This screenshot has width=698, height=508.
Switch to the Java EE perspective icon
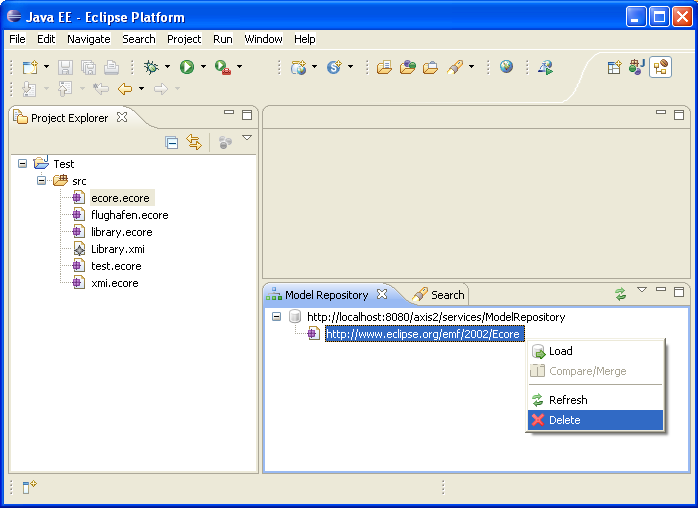(637, 67)
